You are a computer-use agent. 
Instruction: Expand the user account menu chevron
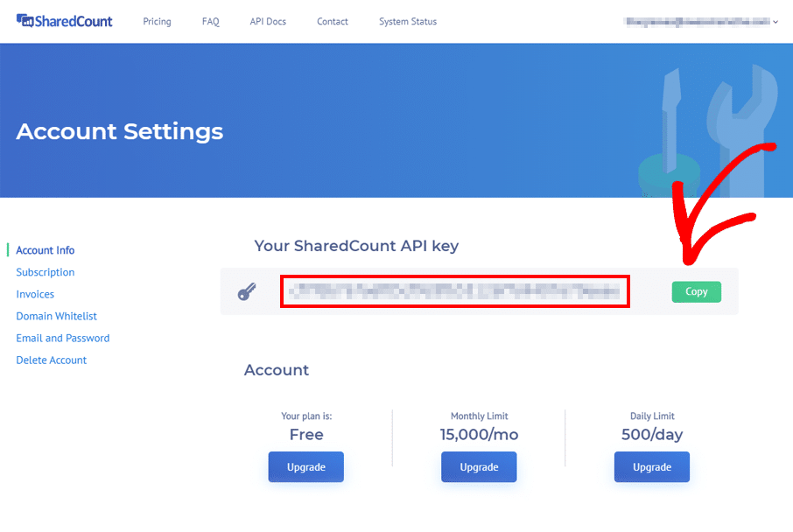click(x=777, y=21)
